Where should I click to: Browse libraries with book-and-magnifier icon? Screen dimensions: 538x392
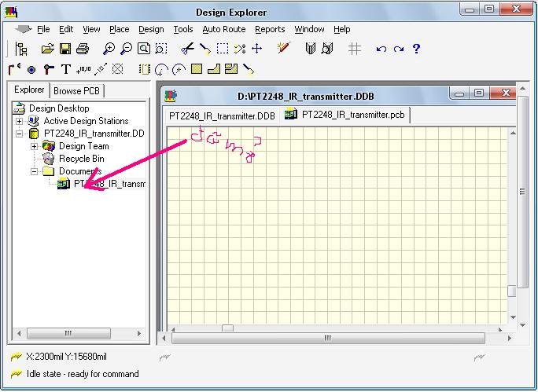(x=327, y=49)
